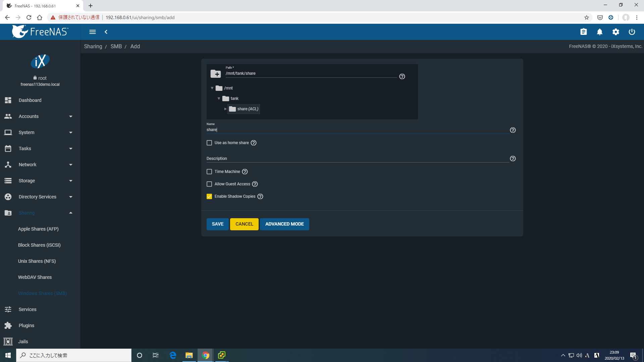Click the SAVE button

coord(218,224)
